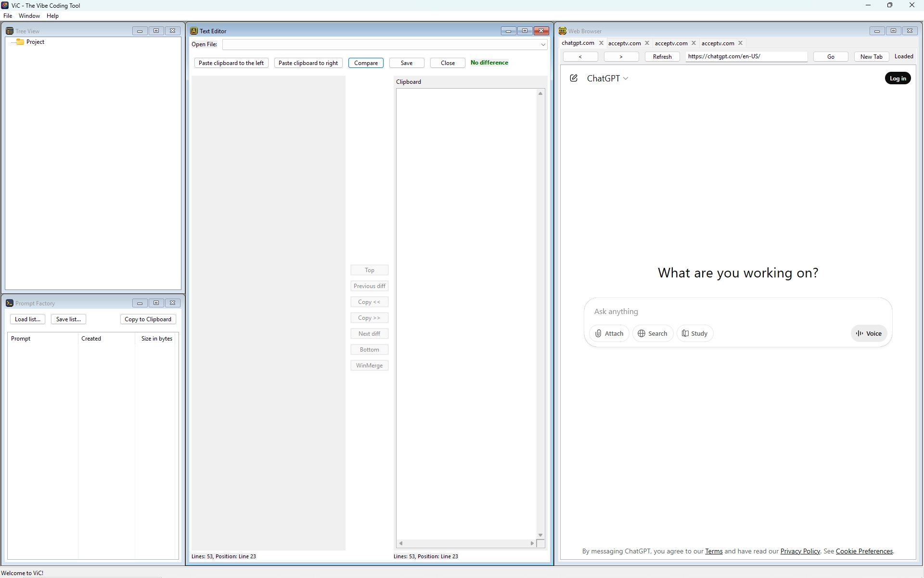The width and height of the screenshot is (924, 578).
Task: Open the ChatGPT model selector chevron
Action: coord(626,79)
